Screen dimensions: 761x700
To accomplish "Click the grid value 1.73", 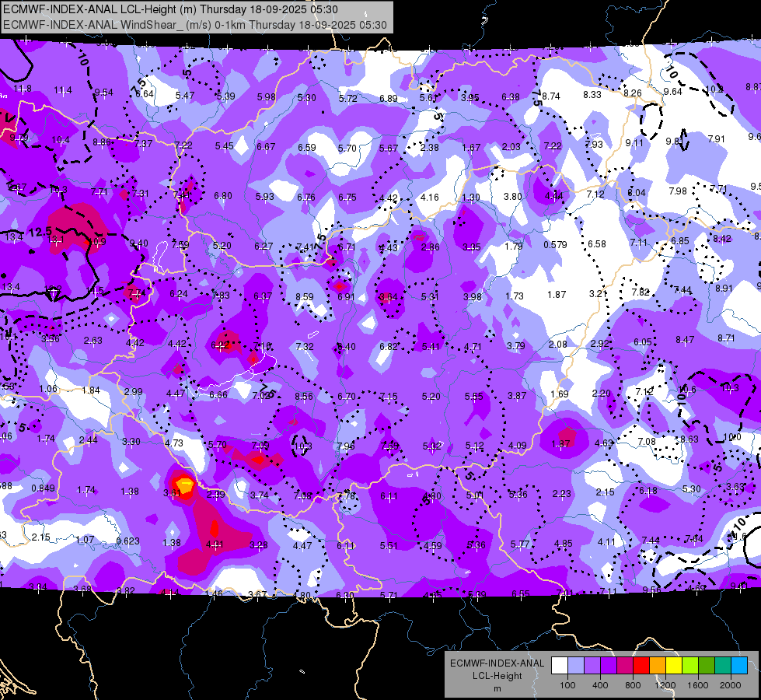I will (x=515, y=296).
